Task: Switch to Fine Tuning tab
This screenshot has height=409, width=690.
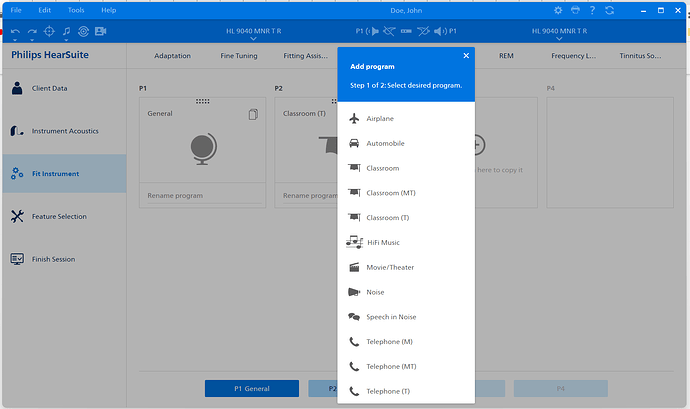Action: [239, 55]
